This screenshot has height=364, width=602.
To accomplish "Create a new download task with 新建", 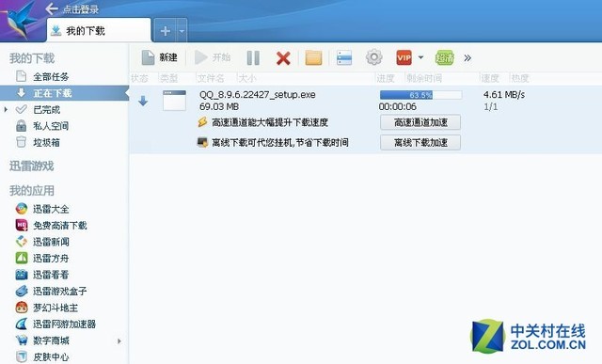I will coord(159,57).
